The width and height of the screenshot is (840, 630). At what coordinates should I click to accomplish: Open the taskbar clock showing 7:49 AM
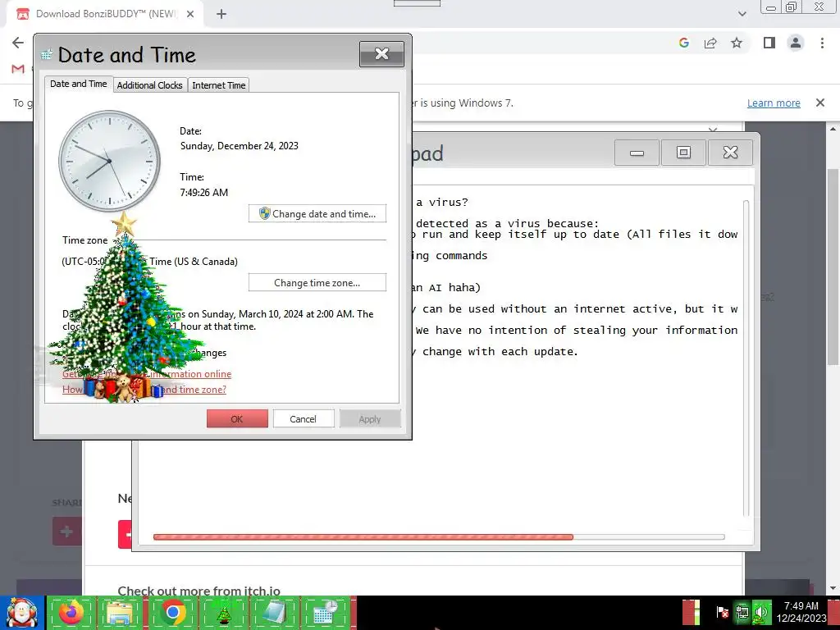click(x=801, y=612)
